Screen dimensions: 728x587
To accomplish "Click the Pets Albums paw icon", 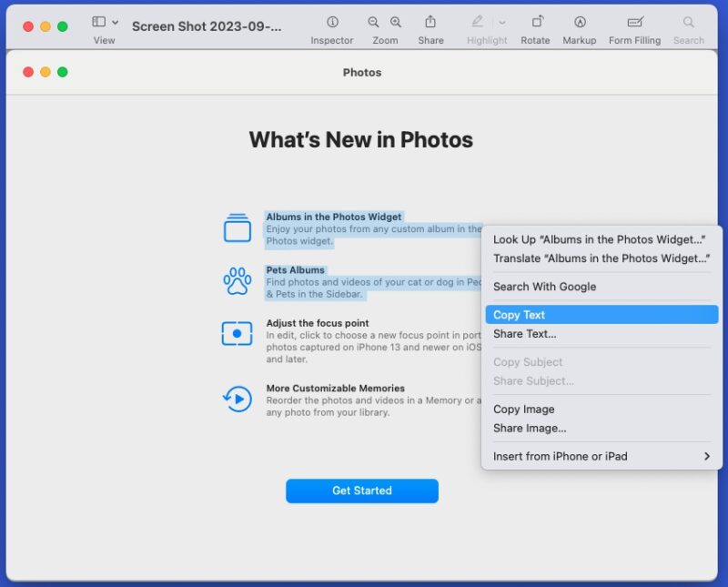I will click(x=237, y=280).
